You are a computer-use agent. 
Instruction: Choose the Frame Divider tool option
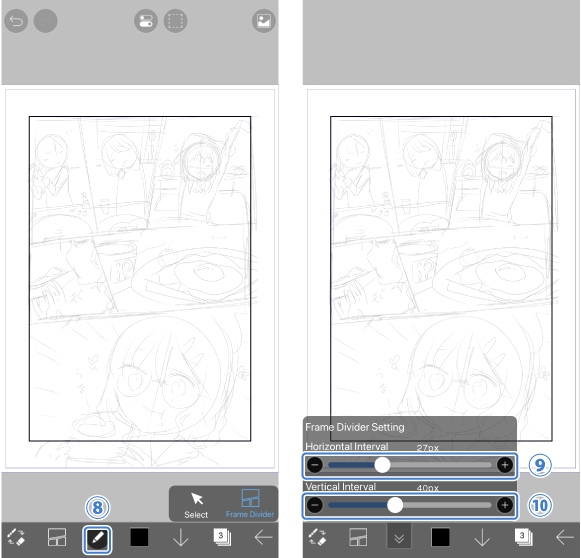(250, 504)
